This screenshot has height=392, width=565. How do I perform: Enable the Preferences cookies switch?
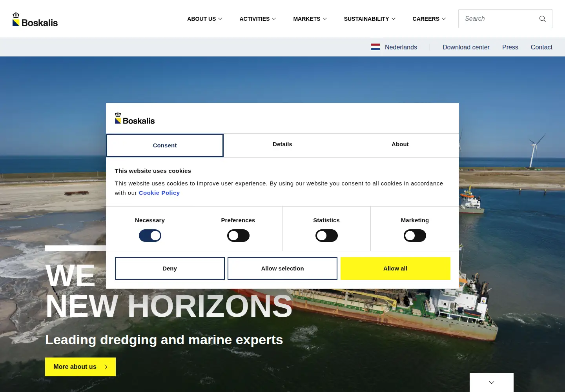(x=238, y=236)
